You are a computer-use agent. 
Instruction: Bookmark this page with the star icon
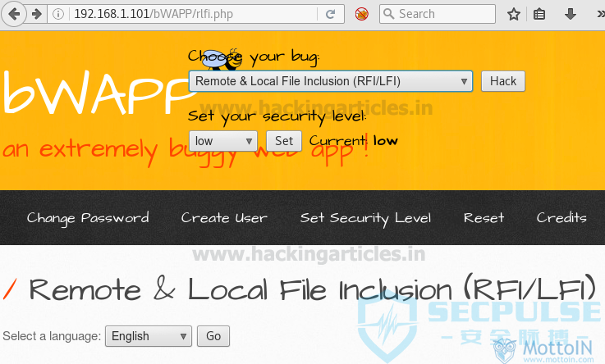coord(514,14)
